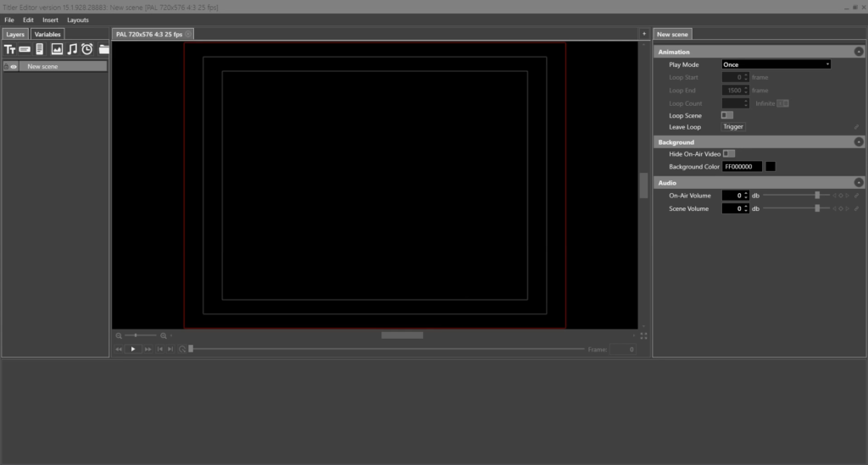Click the fit-to-screen icon below the preview

click(644, 335)
